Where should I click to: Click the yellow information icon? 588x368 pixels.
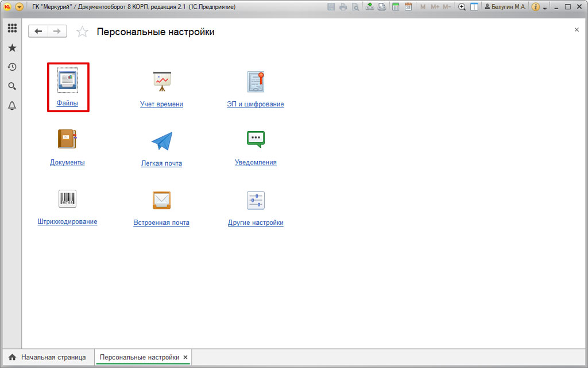pos(536,7)
